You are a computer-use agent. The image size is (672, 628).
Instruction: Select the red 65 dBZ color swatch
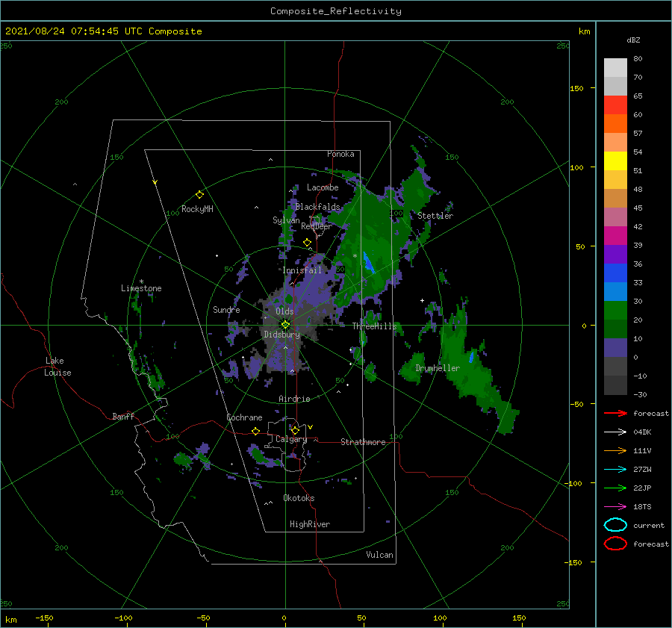[x=615, y=105]
